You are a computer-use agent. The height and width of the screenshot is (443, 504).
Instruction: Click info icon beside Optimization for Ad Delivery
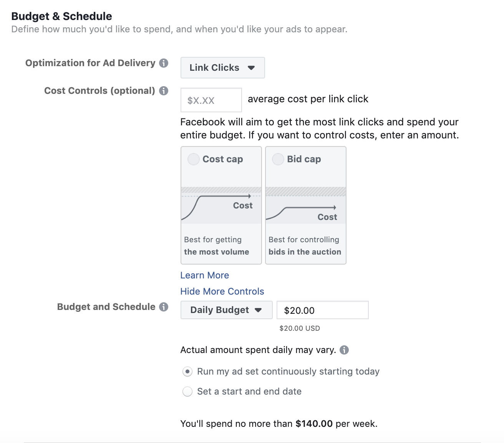(x=164, y=63)
